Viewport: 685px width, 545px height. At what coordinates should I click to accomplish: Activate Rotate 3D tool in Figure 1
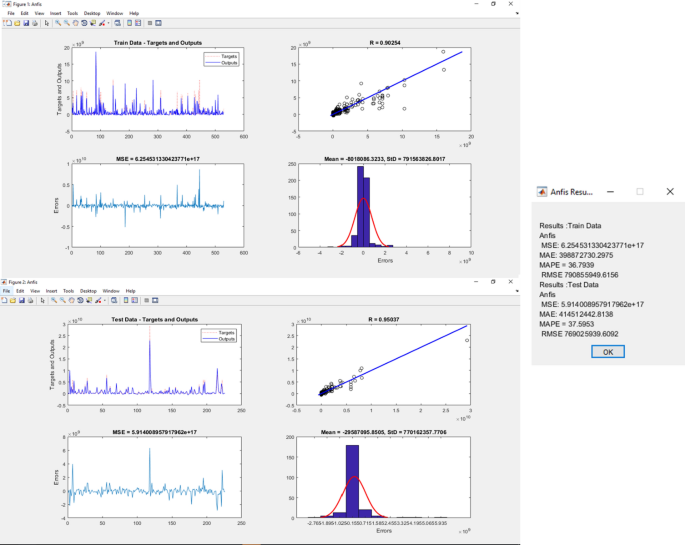coord(84,23)
